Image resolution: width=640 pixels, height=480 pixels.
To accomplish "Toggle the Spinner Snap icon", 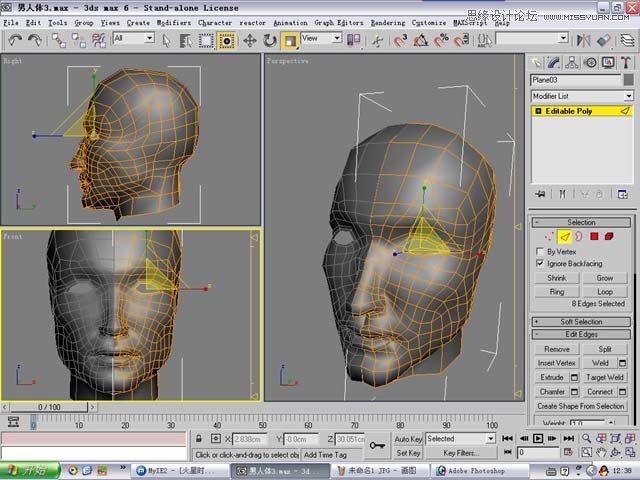I will pyautogui.click(x=461, y=40).
